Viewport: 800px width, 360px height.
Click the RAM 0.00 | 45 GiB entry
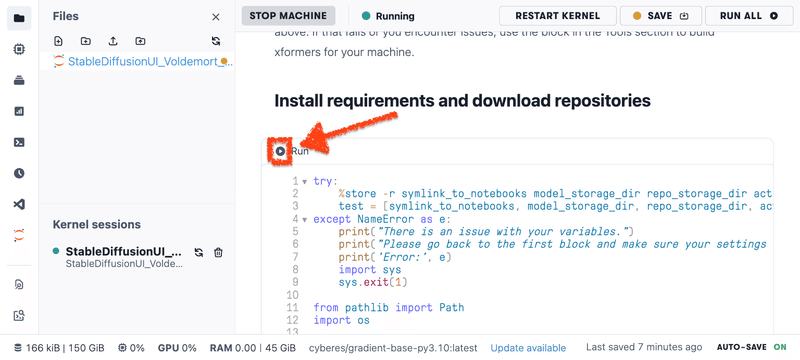click(x=253, y=348)
